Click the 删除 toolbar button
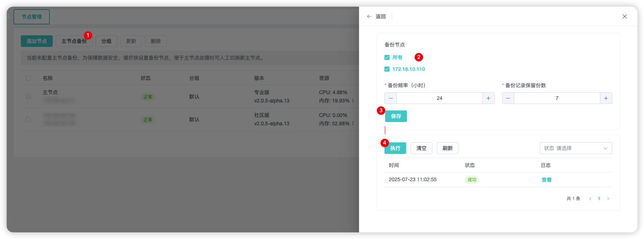The image size is (644, 239). coord(156,41)
